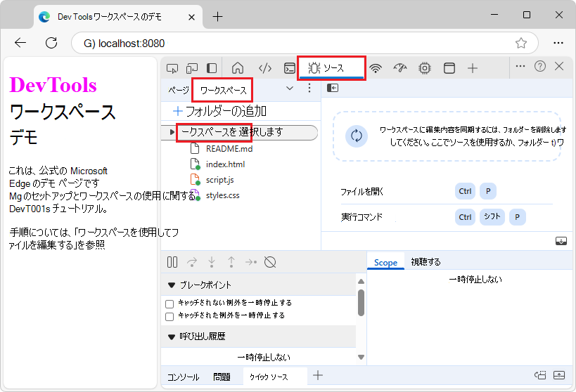Click the plus icon for more tools
This screenshot has height=392, width=576.
pos(473,68)
